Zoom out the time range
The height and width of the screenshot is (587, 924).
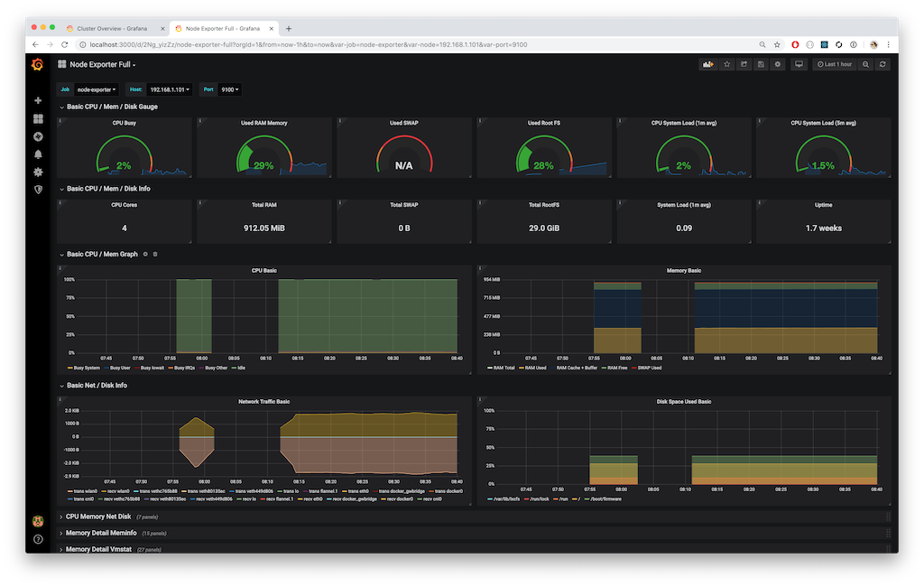tap(865, 64)
